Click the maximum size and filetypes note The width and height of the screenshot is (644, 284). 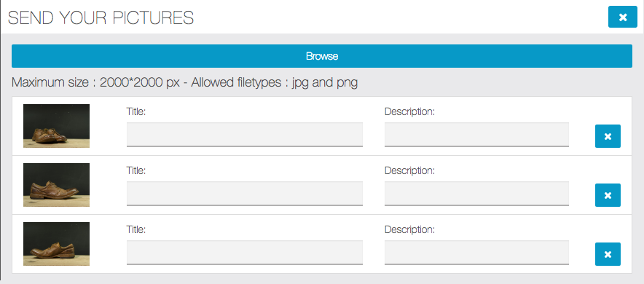click(x=184, y=83)
